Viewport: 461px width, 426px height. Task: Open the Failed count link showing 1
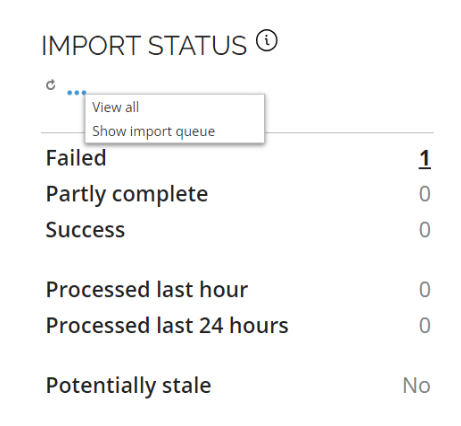pyautogui.click(x=425, y=159)
